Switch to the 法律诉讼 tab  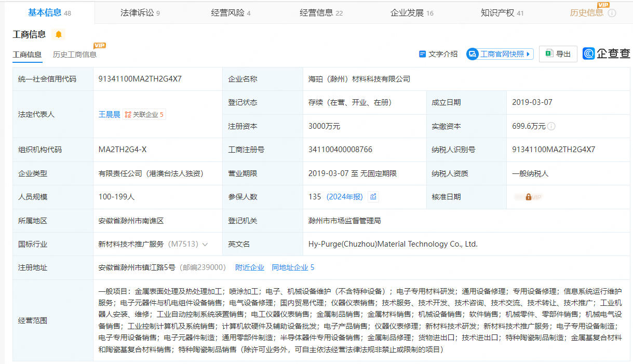coord(140,13)
